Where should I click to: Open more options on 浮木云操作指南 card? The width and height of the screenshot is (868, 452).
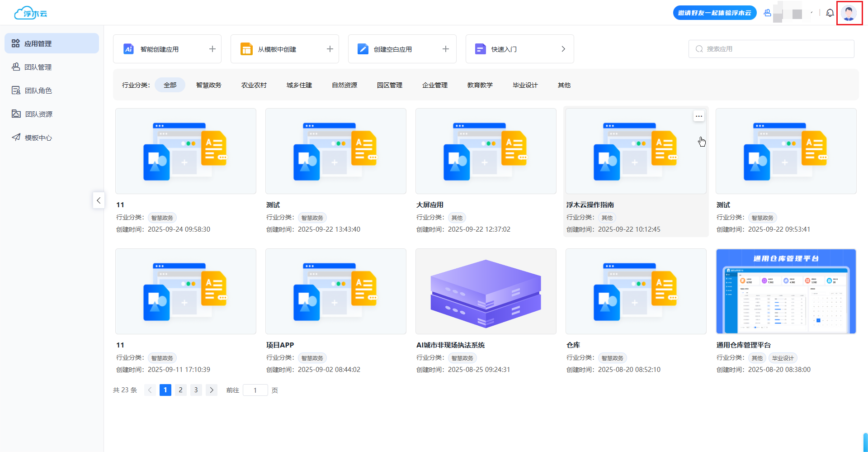click(x=698, y=116)
